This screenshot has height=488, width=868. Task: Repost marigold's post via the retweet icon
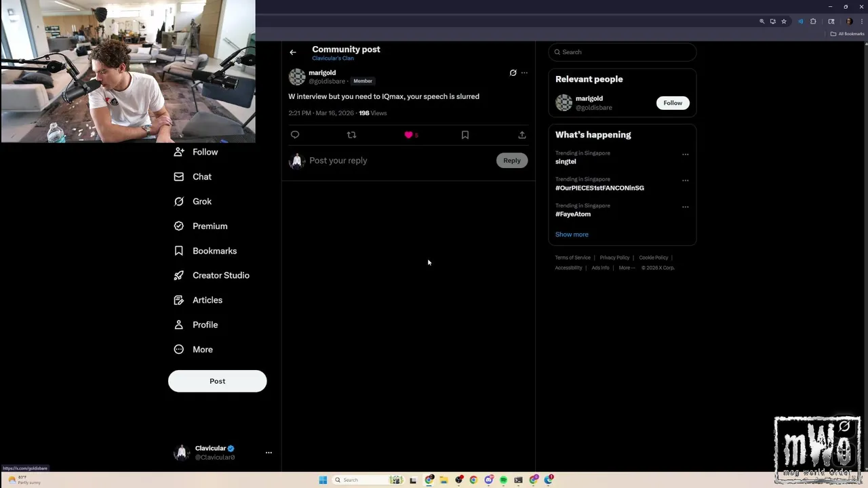tap(351, 135)
